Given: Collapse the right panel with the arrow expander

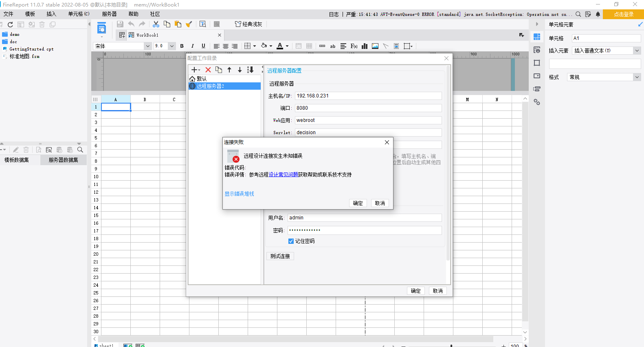Looking at the screenshot, I should (x=537, y=24).
